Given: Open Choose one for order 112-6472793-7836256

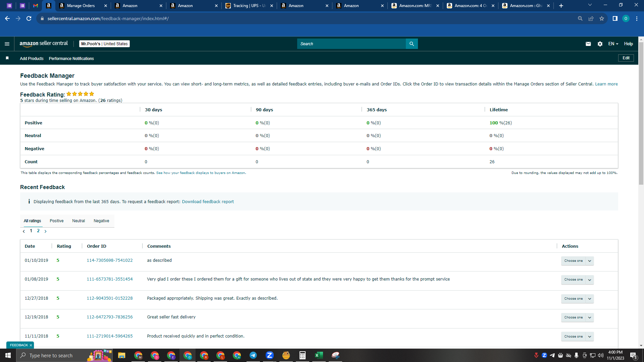Looking at the screenshot, I should tap(577, 317).
